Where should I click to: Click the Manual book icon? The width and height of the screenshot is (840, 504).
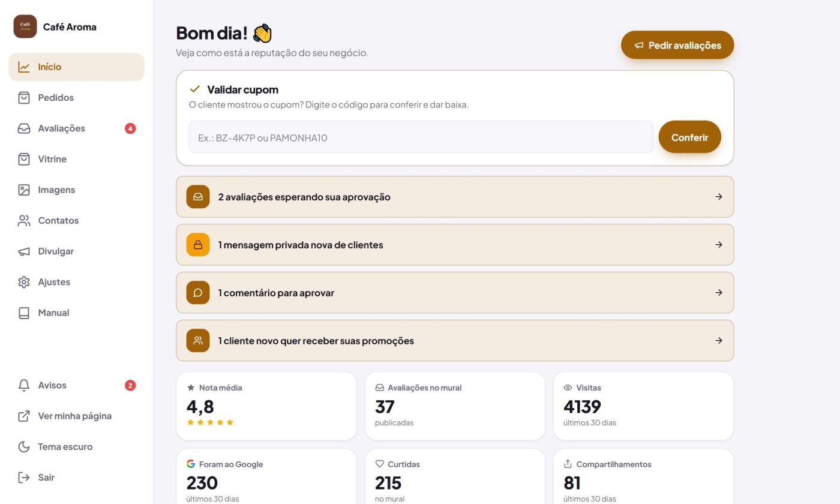(24, 313)
